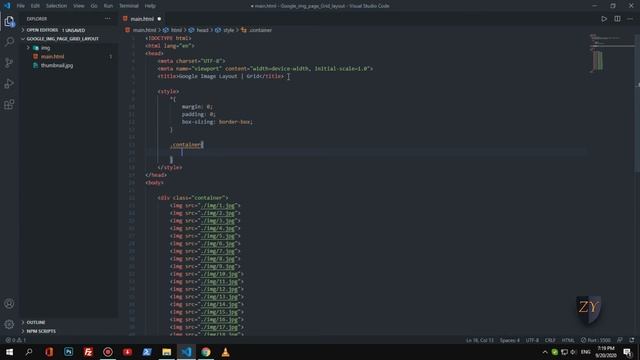Open the Windows Action Center notifications
Screen dimensions: 640x360
(628, 352)
